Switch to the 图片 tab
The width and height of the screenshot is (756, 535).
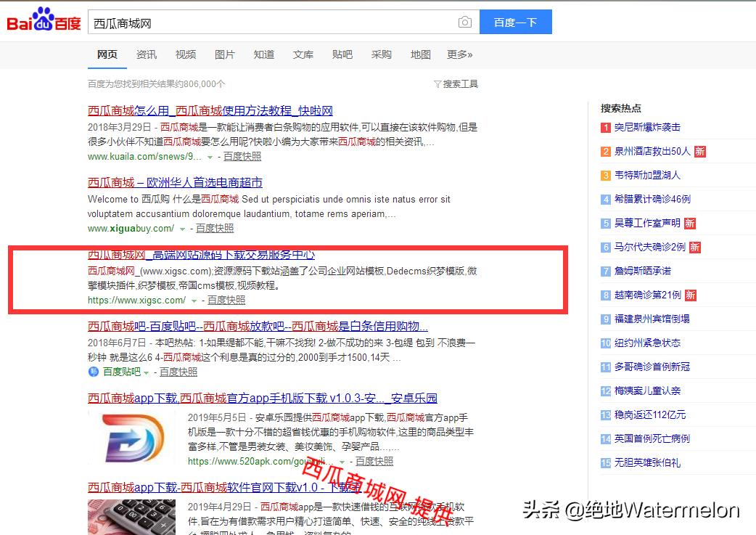tap(225, 54)
